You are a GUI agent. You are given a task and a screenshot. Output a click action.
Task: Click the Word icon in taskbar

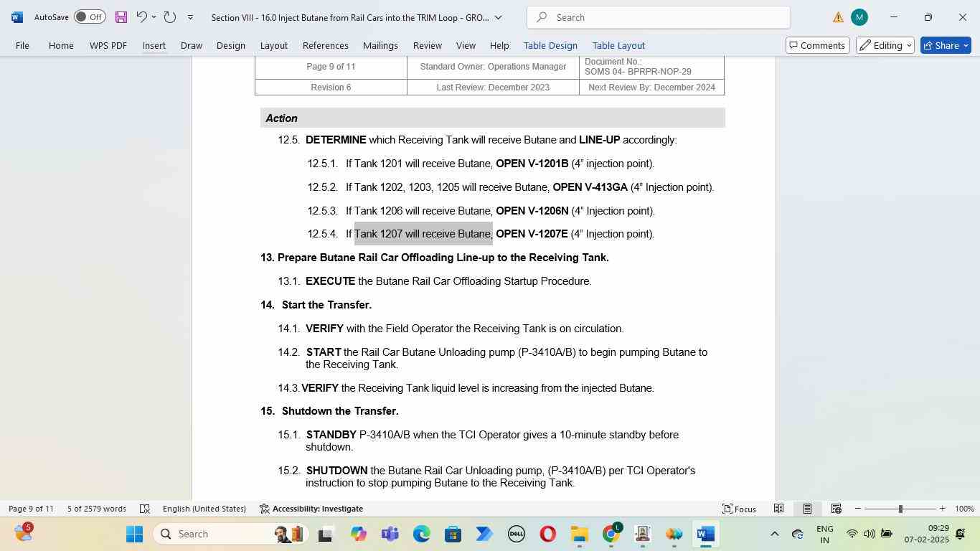(705, 534)
